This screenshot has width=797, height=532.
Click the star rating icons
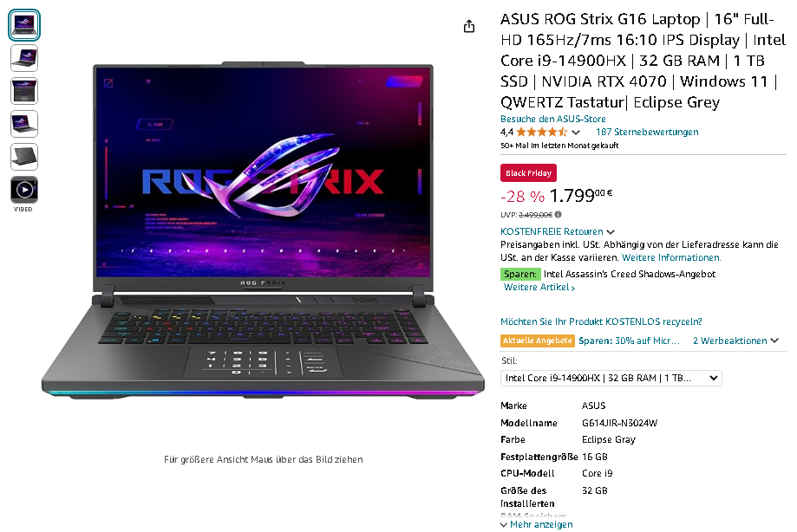click(542, 132)
